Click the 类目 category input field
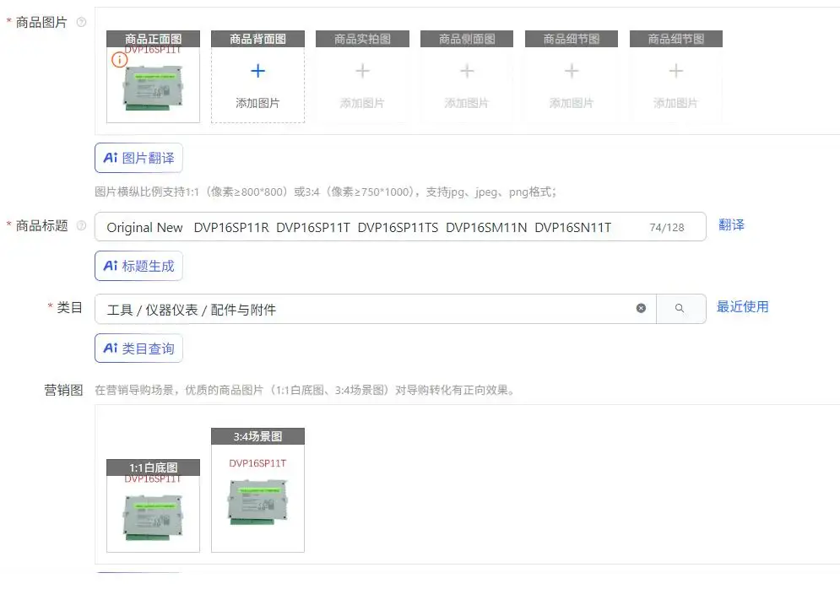 (x=375, y=309)
